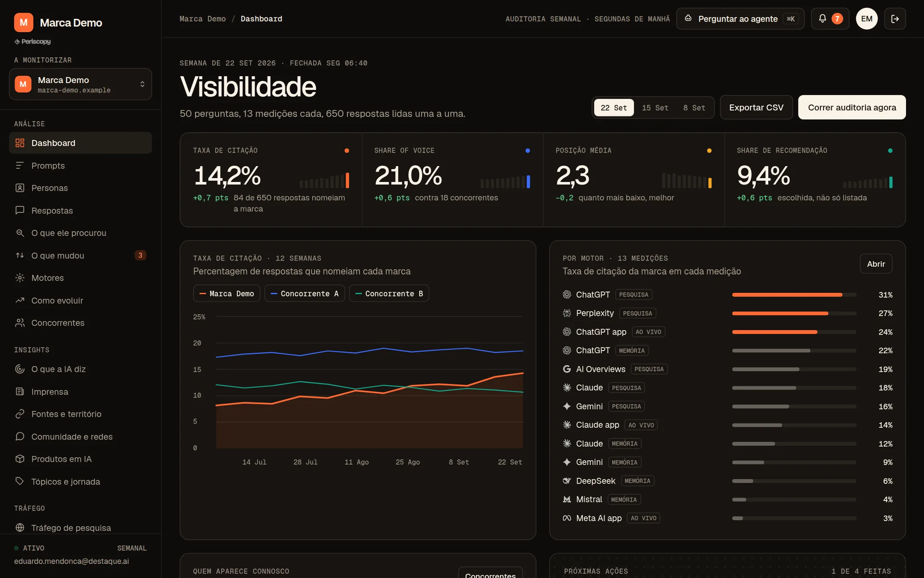The height and width of the screenshot is (578, 924).
Task: Open the Personas icon in sidebar
Action: coord(20,188)
